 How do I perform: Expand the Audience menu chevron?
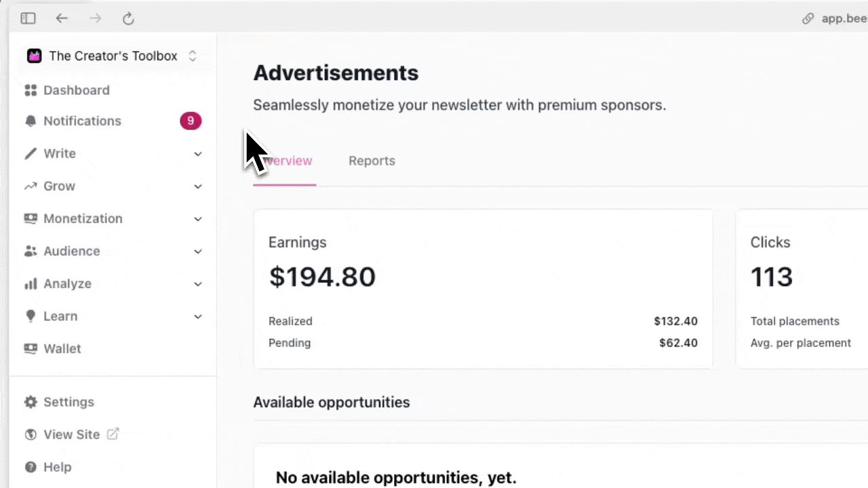tap(197, 251)
